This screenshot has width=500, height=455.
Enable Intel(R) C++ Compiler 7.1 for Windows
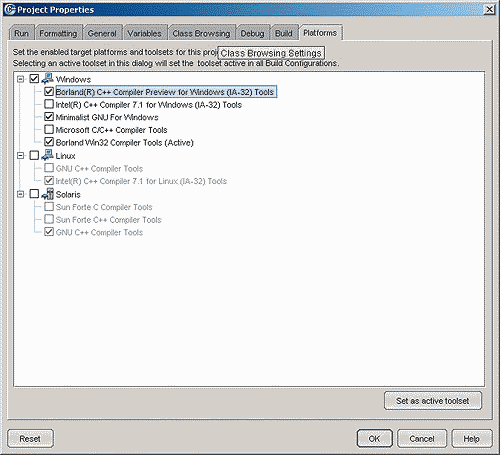(x=49, y=104)
